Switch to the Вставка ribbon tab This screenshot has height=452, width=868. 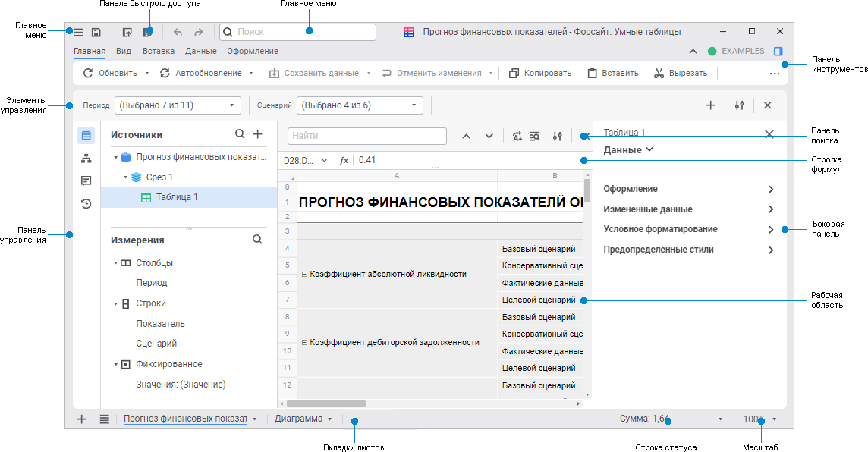[x=159, y=51]
